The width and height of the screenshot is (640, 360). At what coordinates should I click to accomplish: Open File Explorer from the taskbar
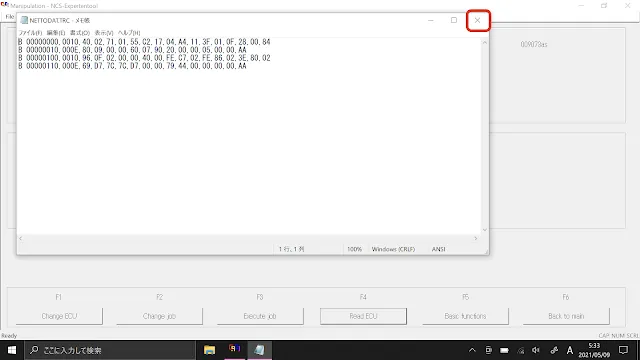209,350
